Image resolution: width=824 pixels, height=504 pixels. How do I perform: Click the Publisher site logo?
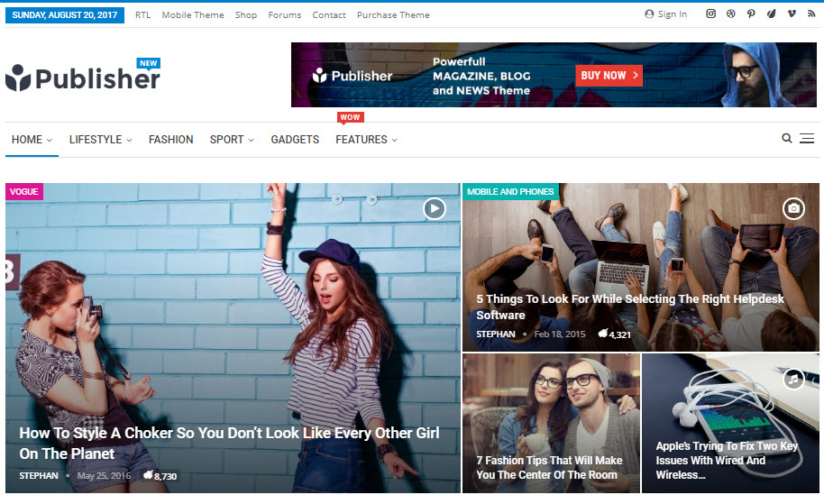(83, 78)
